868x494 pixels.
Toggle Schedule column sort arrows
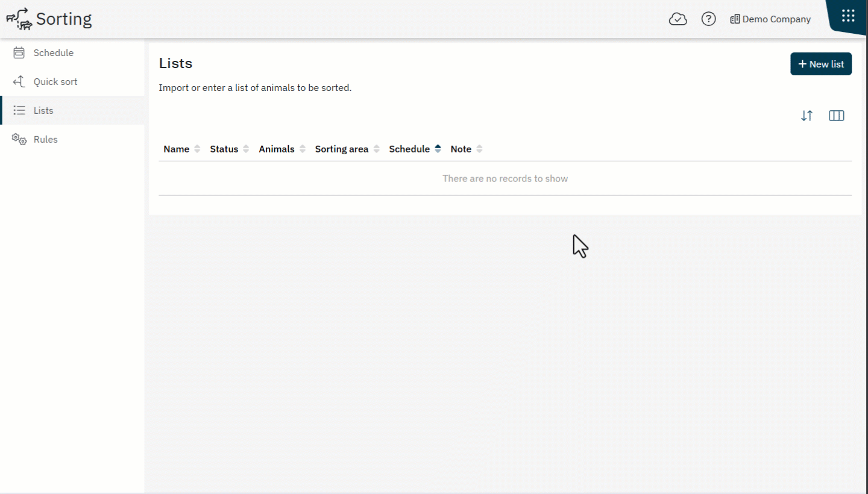438,149
